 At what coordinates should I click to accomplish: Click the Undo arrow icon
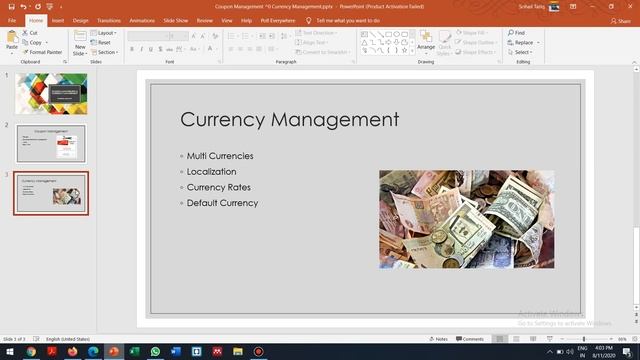pos(23,7)
